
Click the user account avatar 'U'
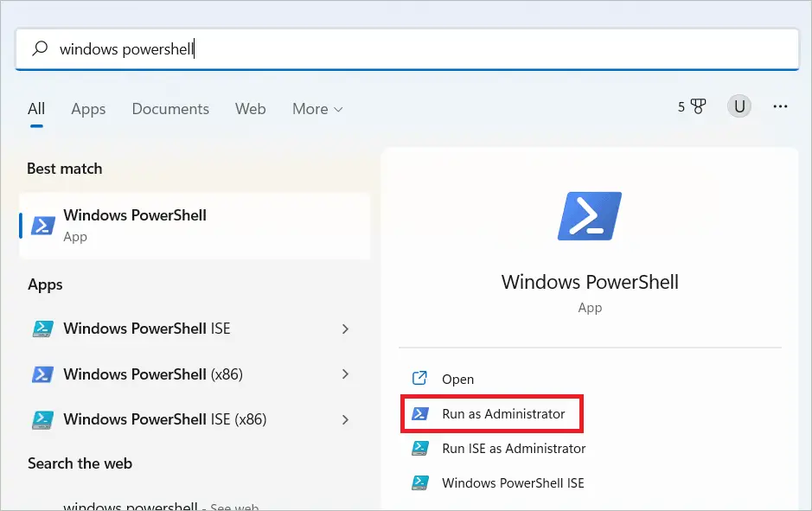[x=739, y=106]
